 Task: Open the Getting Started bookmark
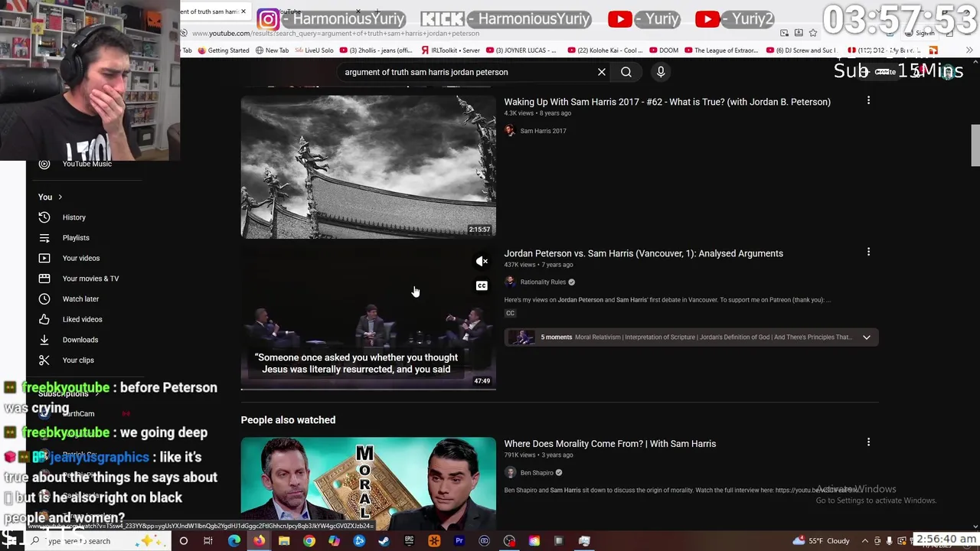[x=223, y=51]
